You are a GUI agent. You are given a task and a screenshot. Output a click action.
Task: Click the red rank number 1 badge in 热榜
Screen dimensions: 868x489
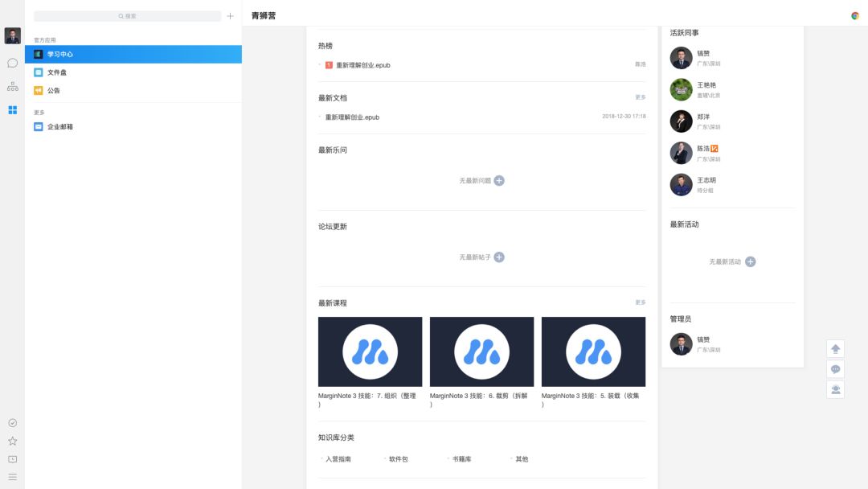(329, 65)
